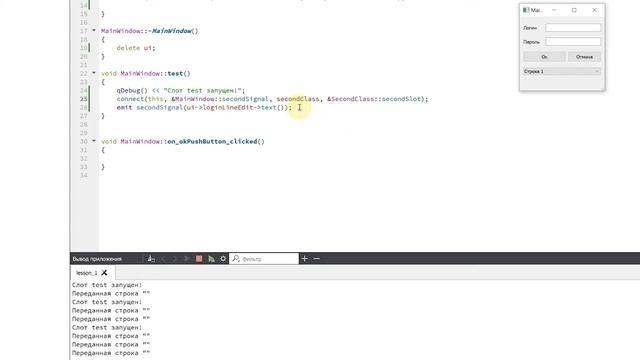Click the Пароль label in dialog

pyautogui.click(x=531, y=42)
